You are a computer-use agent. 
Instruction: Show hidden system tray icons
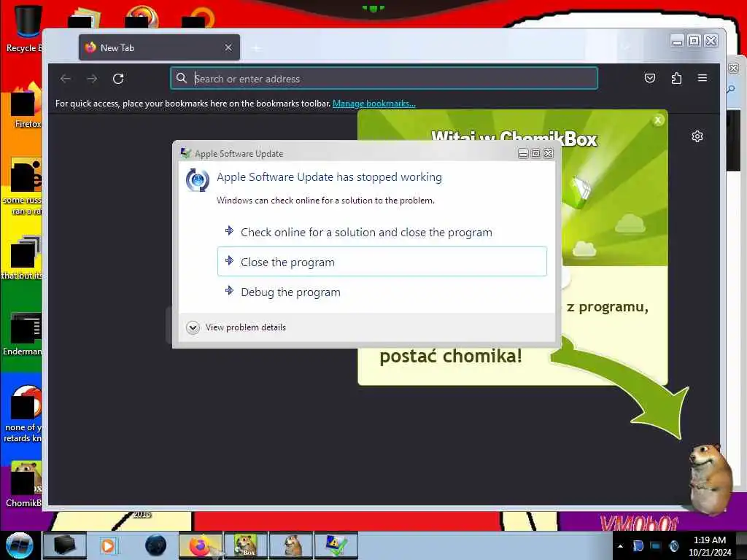[620, 545]
